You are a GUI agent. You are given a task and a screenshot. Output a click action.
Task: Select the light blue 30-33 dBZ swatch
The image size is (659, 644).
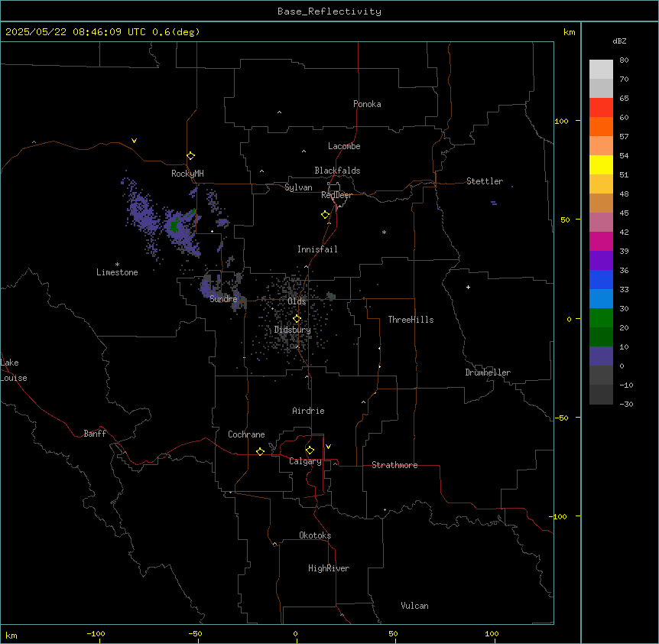(601, 299)
